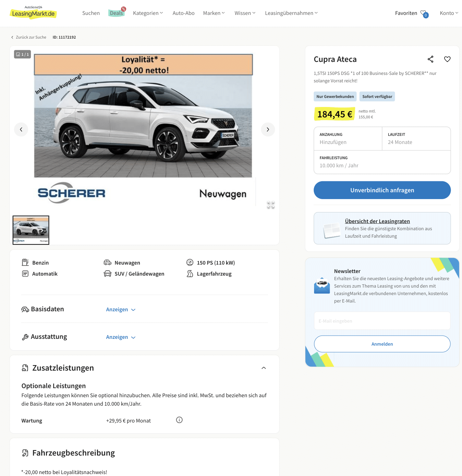Show next car image with the right arrow
Image resolution: width=462 pixels, height=476 pixels.
268,129
